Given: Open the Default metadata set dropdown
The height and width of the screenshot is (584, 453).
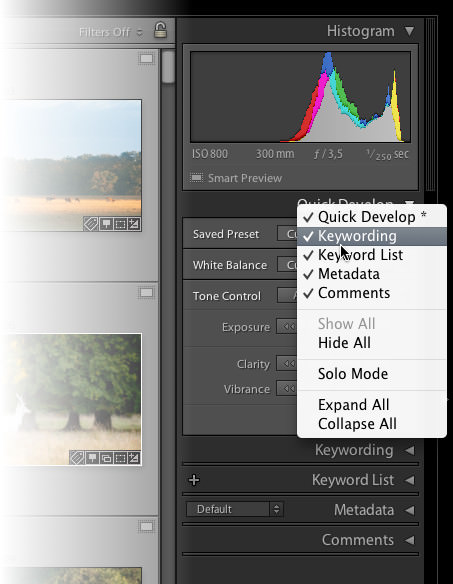Looking at the screenshot, I should coord(235,509).
